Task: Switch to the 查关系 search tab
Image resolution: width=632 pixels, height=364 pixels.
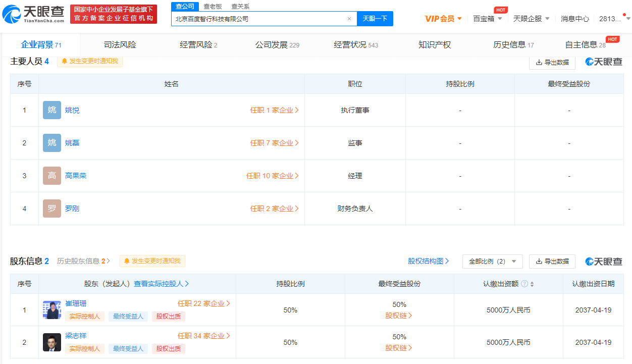Action: [240, 7]
